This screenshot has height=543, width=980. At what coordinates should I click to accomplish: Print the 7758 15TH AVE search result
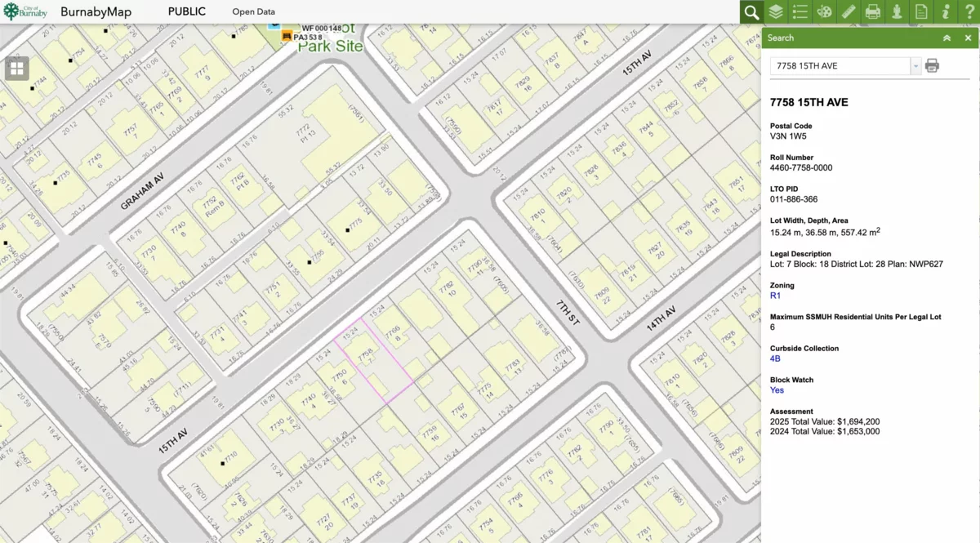(932, 66)
